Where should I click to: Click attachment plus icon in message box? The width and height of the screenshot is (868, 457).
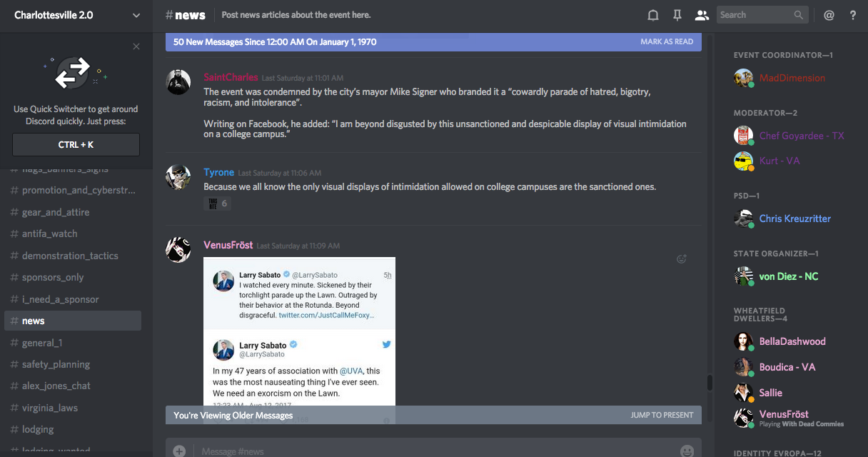179,451
